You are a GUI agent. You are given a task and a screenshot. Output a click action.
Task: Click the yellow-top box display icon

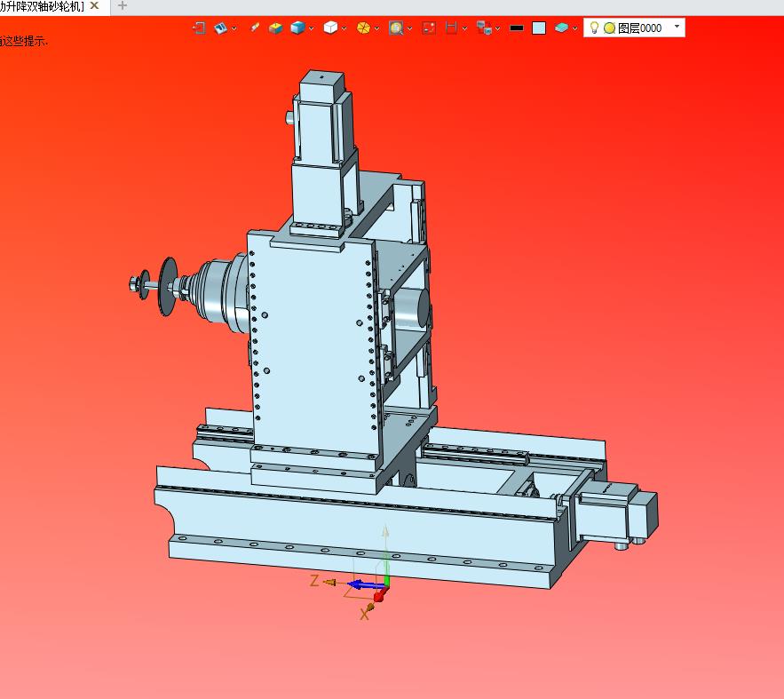[275, 28]
